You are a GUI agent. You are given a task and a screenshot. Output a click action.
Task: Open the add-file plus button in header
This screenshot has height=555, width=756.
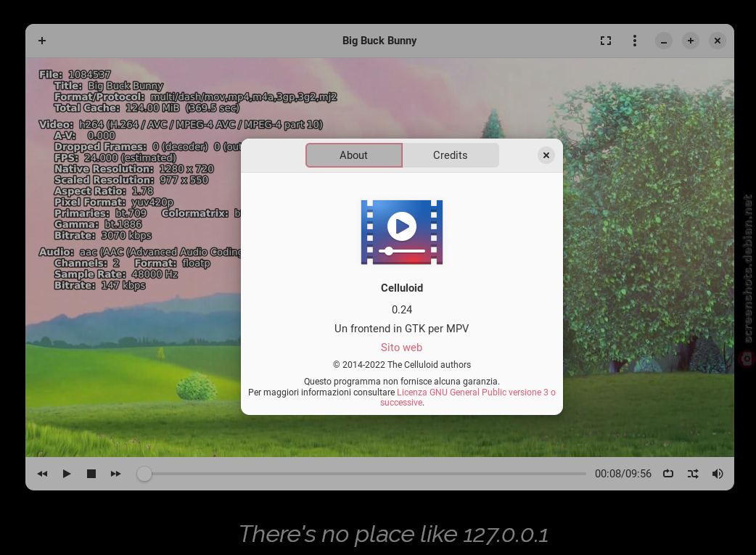42,41
